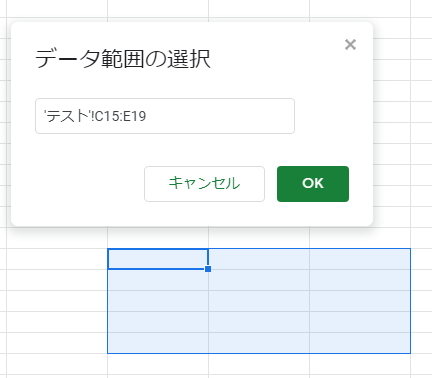Select cell C17 in the highlighted range
Screen dimensions: 432x378
158,301
